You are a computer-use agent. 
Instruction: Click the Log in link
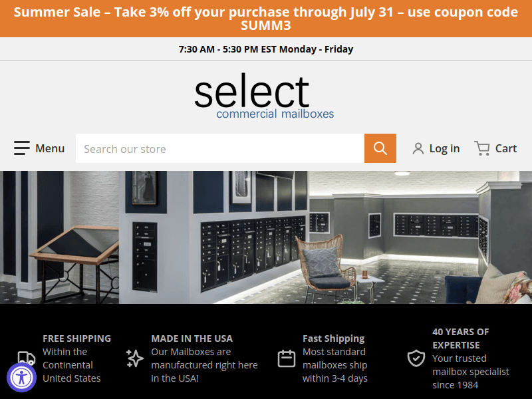pos(444,148)
